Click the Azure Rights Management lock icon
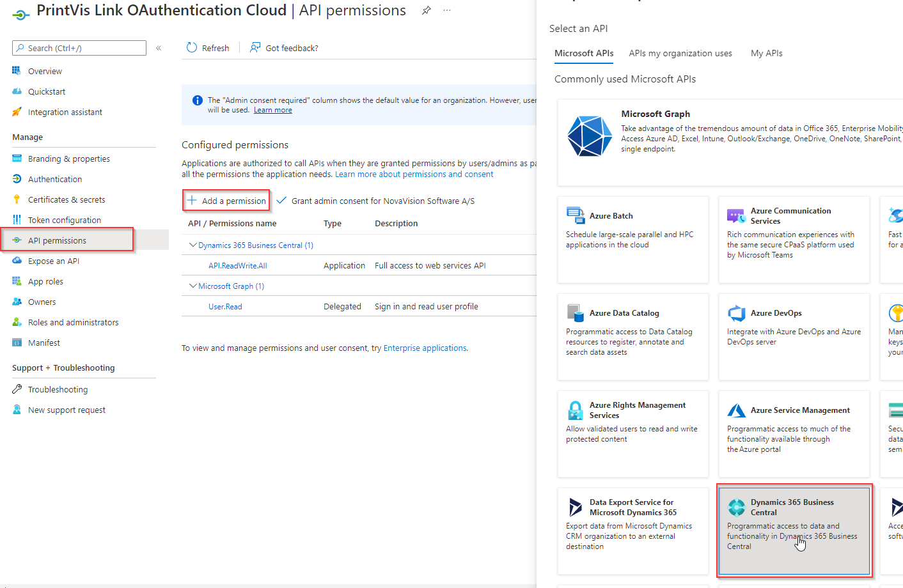This screenshot has width=903, height=588. click(x=575, y=410)
